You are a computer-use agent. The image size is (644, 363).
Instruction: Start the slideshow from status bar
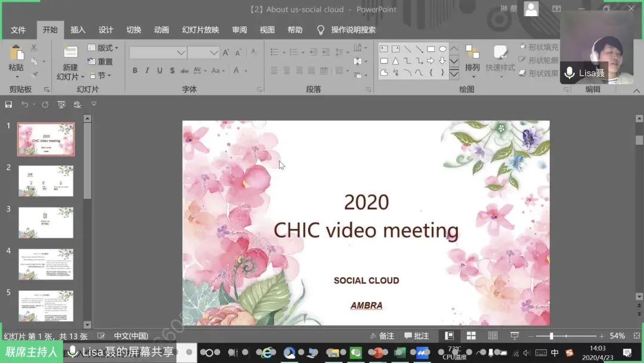tap(514, 336)
